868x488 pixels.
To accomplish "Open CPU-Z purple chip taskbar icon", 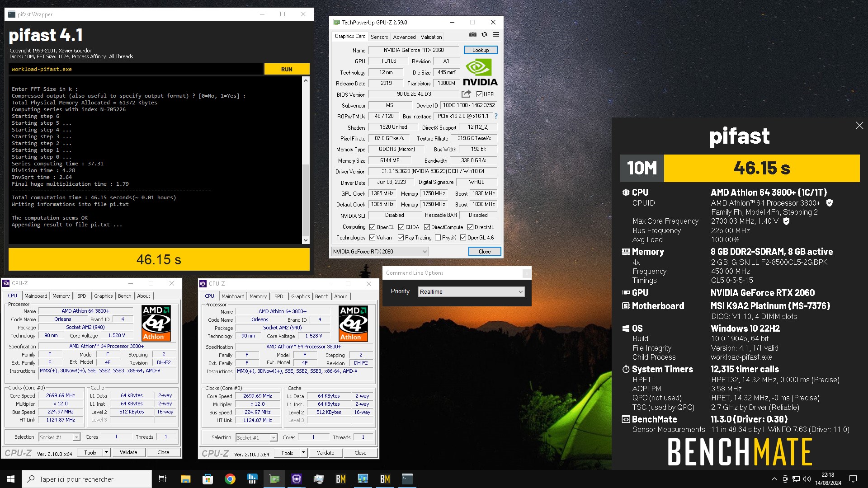I will (x=296, y=479).
